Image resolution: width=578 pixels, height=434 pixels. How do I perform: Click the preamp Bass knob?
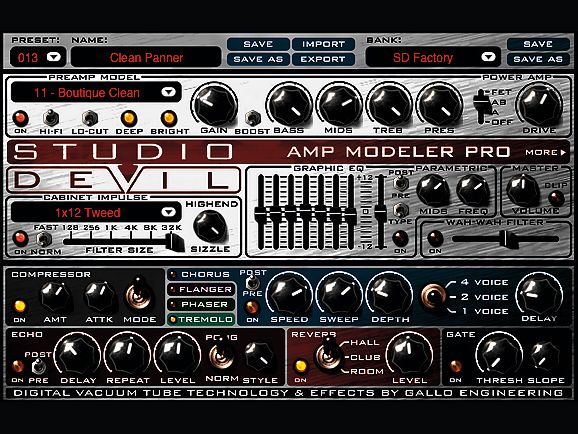(289, 105)
